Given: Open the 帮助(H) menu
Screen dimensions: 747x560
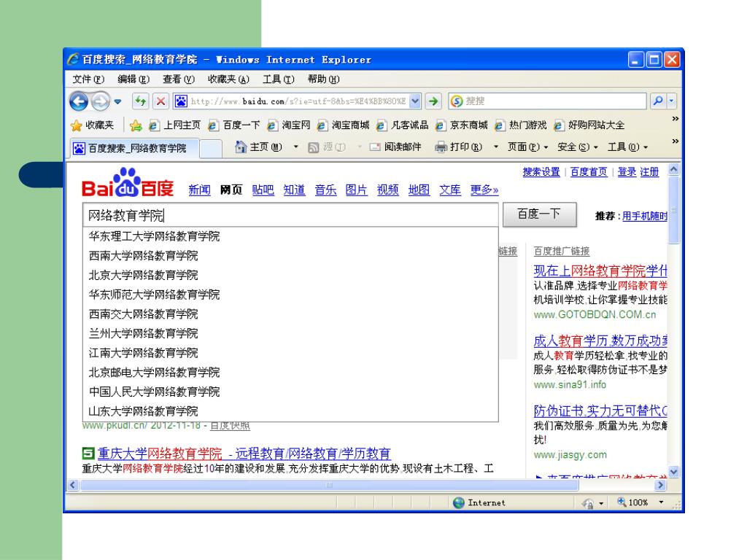Looking at the screenshot, I should tap(323, 79).
